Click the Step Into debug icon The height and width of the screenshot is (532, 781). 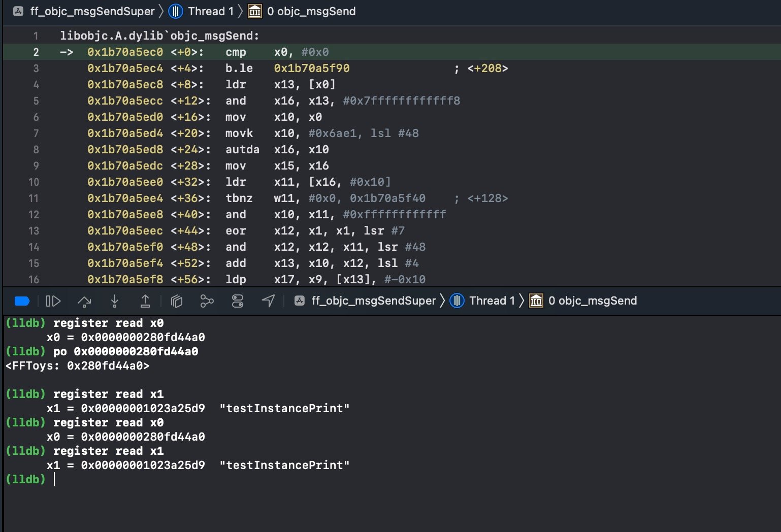[115, 301]
